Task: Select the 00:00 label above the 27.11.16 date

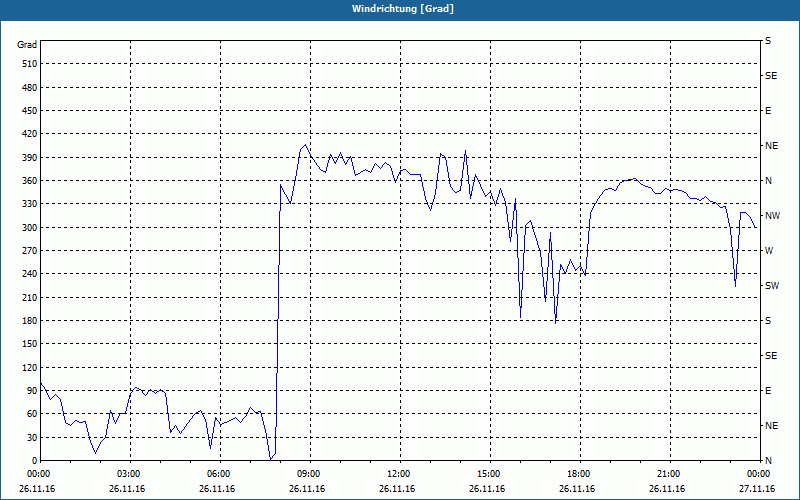Action: 758,474
